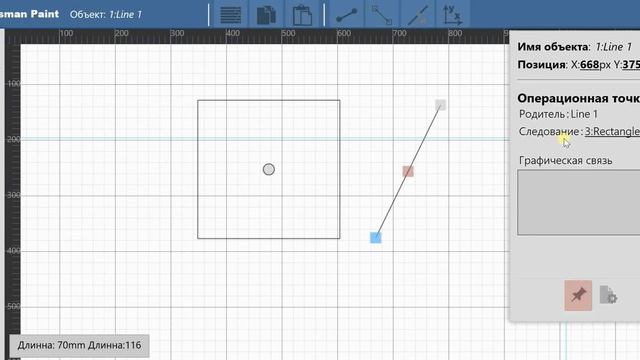Select the red midpoint handle of line
Screen dimensions: 640x360
(x=408, y=171)
